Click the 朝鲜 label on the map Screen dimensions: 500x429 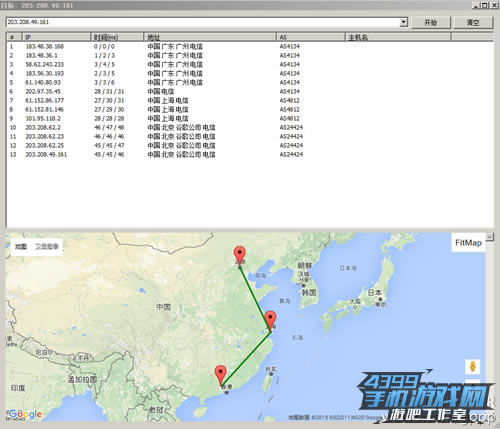click(304, 265)
